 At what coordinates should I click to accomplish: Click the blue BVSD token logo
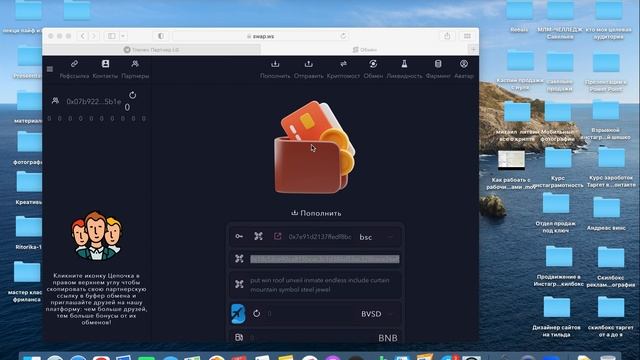point(238,313)
